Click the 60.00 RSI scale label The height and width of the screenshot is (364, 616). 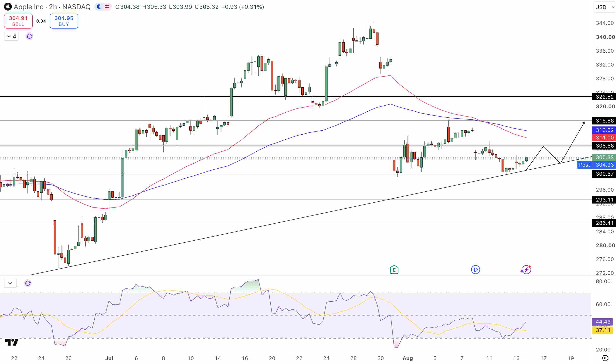[x=603, y=304]
